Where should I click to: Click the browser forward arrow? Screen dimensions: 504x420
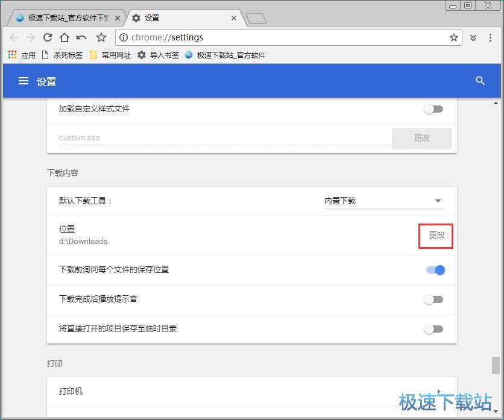click(x=31, y=37)
